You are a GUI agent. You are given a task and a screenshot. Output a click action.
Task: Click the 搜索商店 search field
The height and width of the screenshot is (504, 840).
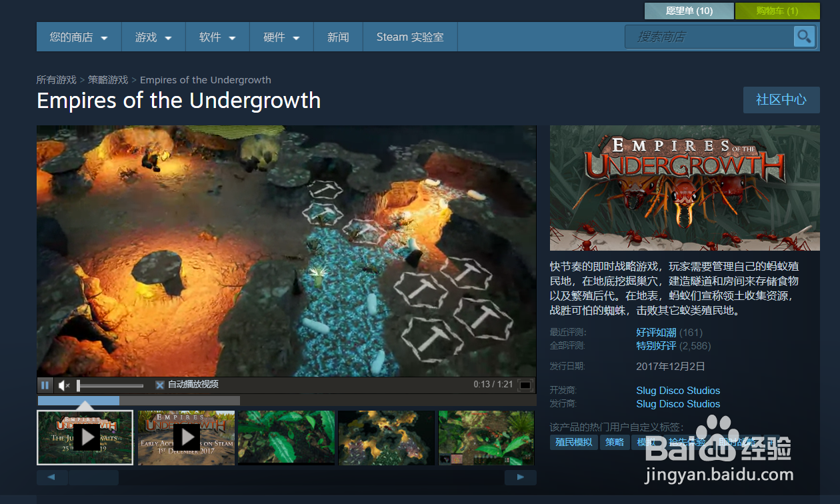(709, 37)
